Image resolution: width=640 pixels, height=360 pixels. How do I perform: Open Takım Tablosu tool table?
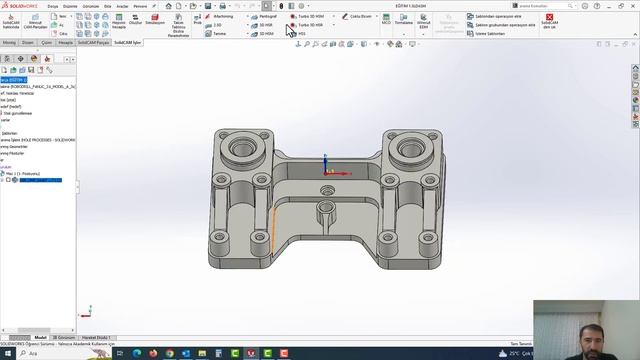[x=178, y=25]
